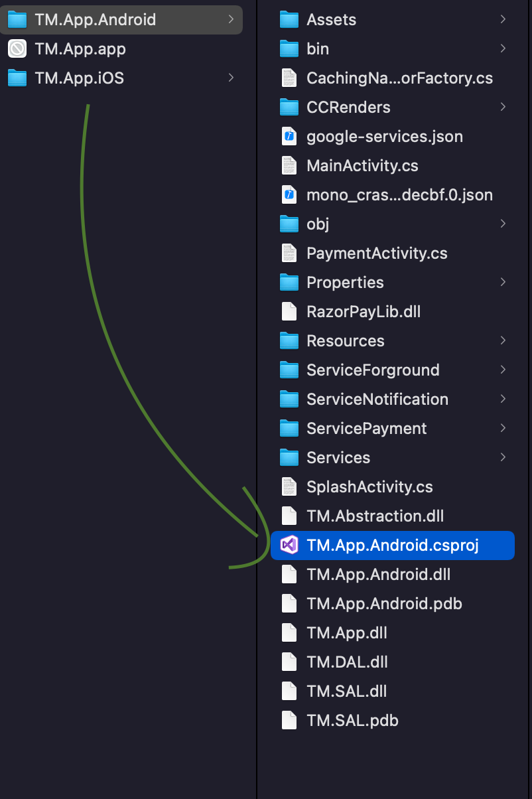Expand the Properties folder using its chevron

(503, 282)
